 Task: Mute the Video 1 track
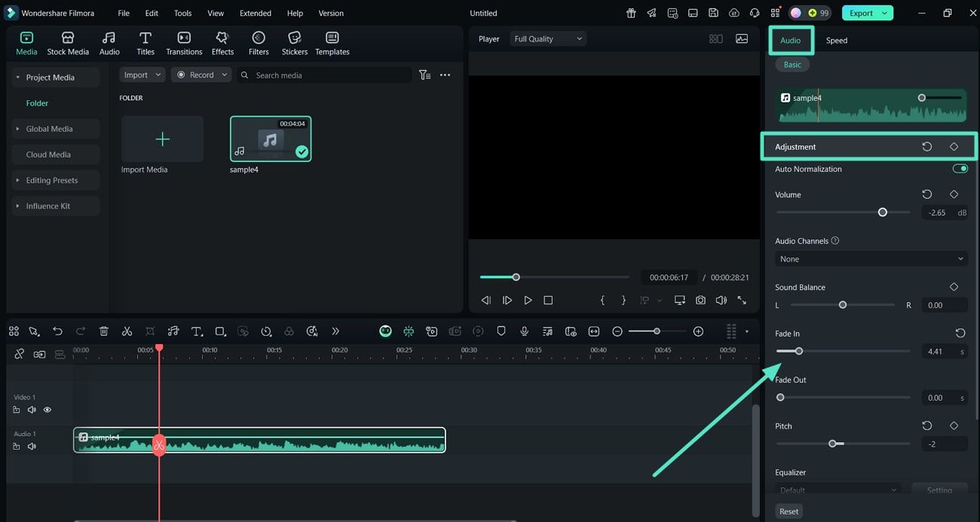(32, 410)
